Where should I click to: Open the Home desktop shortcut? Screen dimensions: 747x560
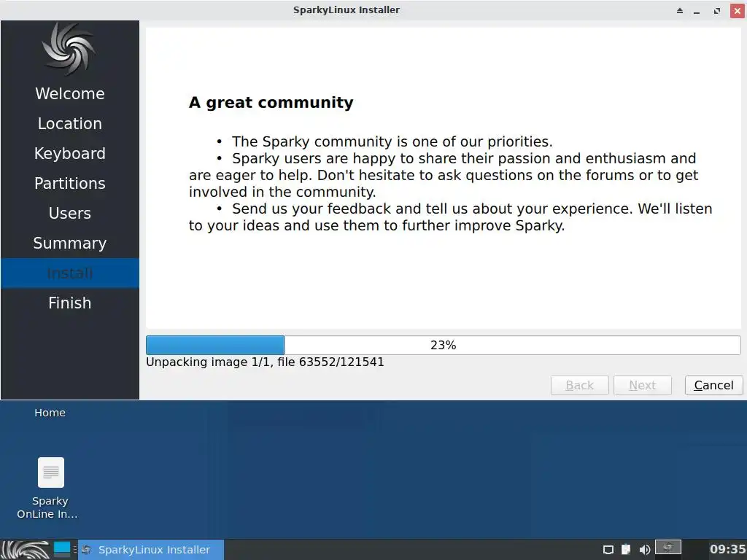pos(50,413)
